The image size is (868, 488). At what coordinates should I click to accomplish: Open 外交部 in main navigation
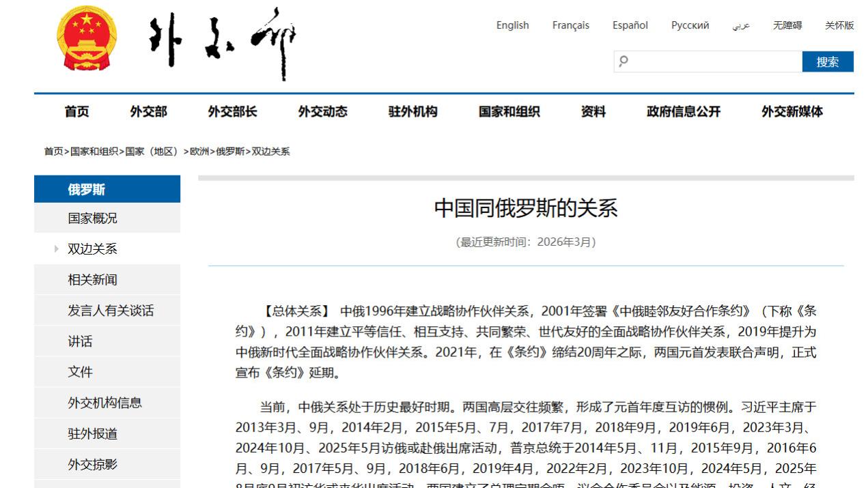point(148,111)
